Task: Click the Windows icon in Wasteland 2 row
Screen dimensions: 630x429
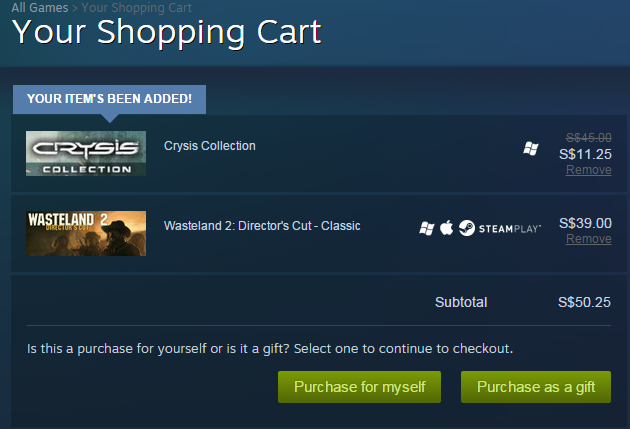Action: (x=427, y=229)
